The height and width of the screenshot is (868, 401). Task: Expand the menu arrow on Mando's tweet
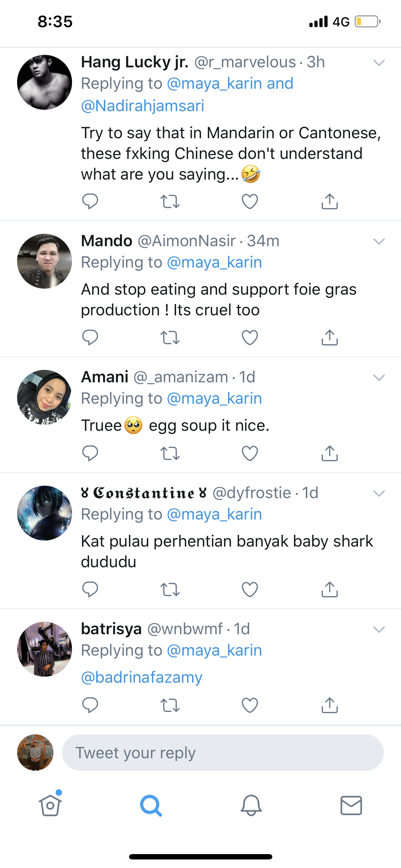379,242
